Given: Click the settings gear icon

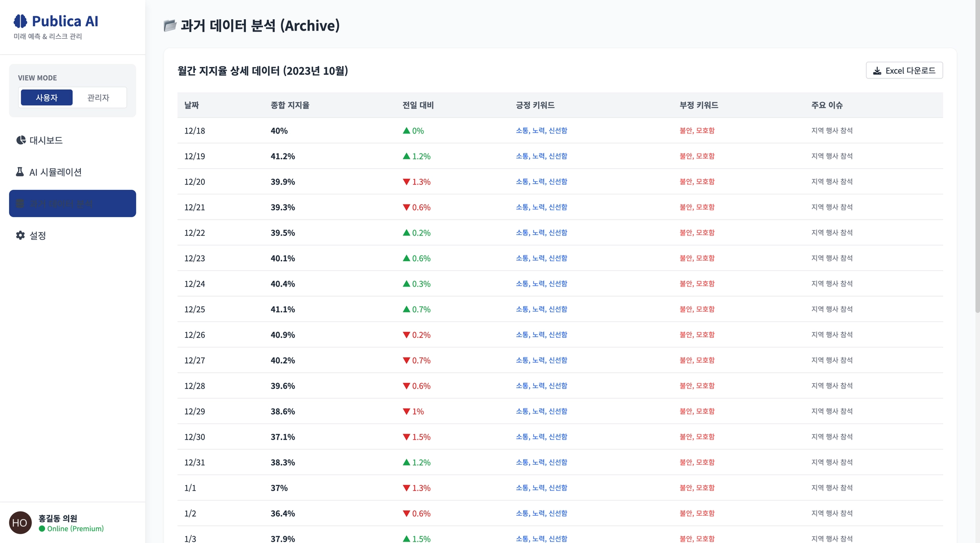Looking at the screenshot, I should tap(20, 235).
